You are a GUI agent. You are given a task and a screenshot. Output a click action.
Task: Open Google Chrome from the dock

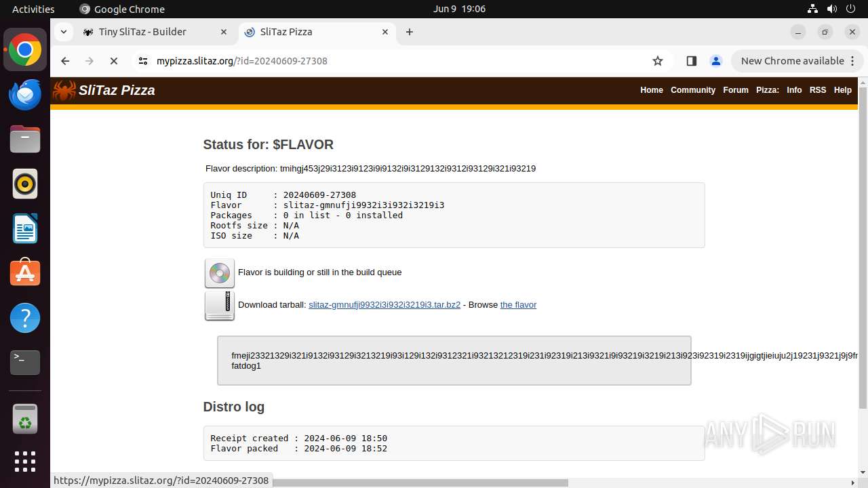click(25, 50)
